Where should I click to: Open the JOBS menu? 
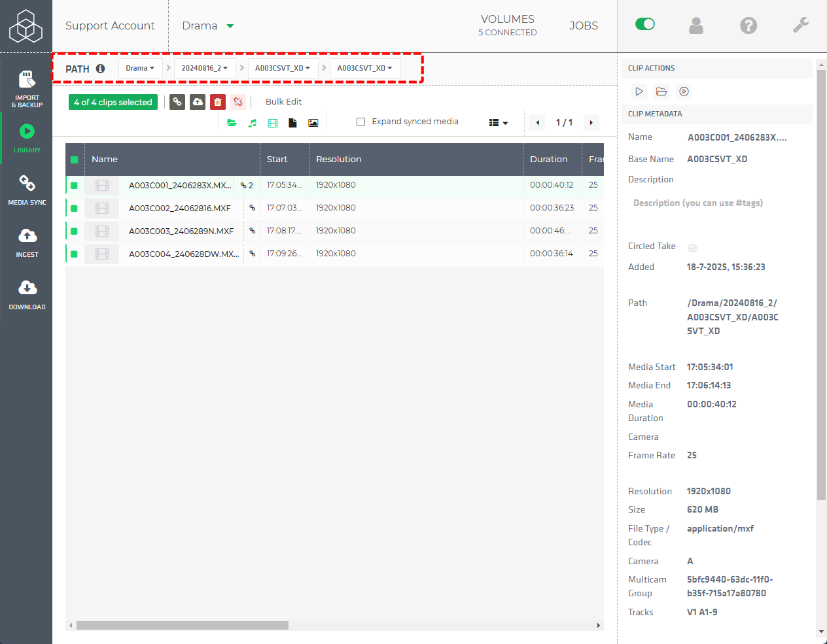pos(583,25)
